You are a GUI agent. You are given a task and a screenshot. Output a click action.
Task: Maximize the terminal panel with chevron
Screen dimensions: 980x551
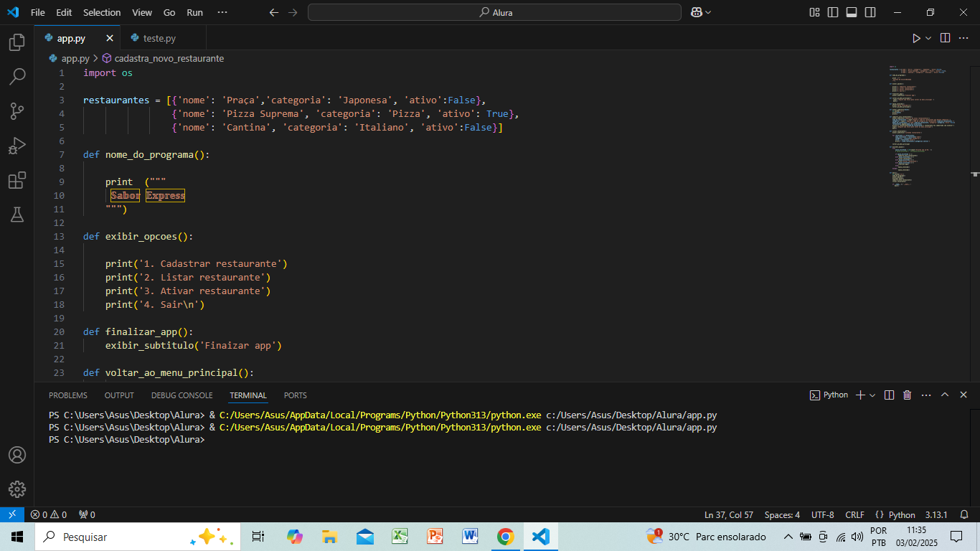(945, 395)
